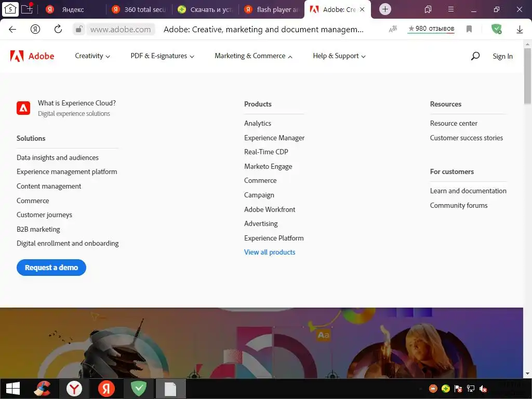Expand the Creativity menu
The image size is (532, 399).
(92, 56)
